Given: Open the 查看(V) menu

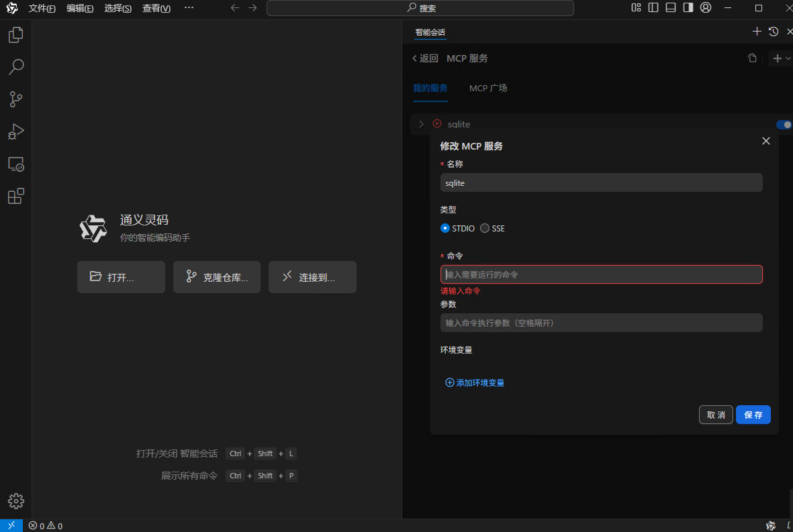Looking at the screenshot, I should (156, 8).
